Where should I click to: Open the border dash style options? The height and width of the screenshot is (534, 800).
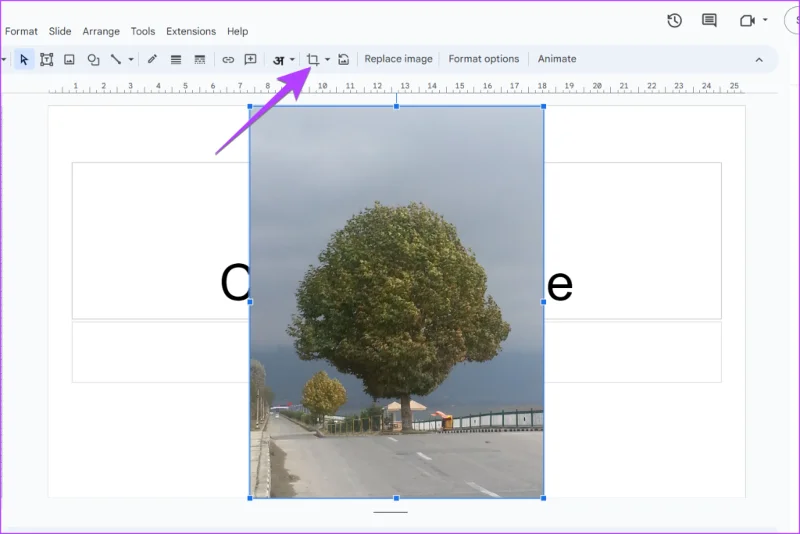[200, 60]
